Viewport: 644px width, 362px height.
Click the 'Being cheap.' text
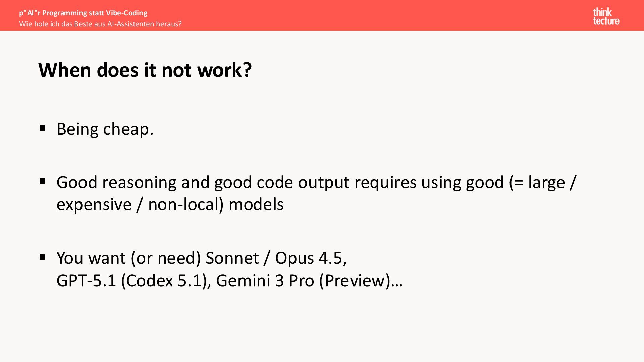tap(105, 129)
